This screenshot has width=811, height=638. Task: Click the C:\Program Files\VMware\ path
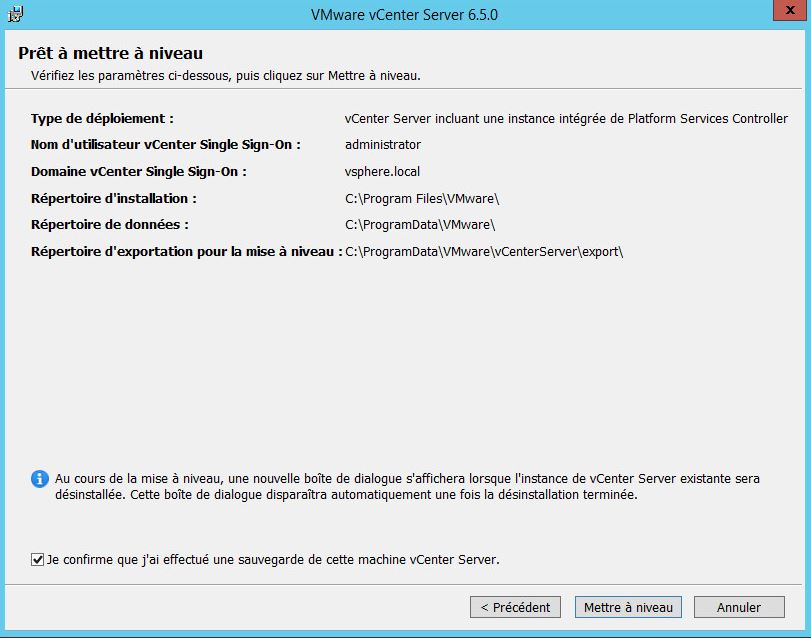[422, 199]
